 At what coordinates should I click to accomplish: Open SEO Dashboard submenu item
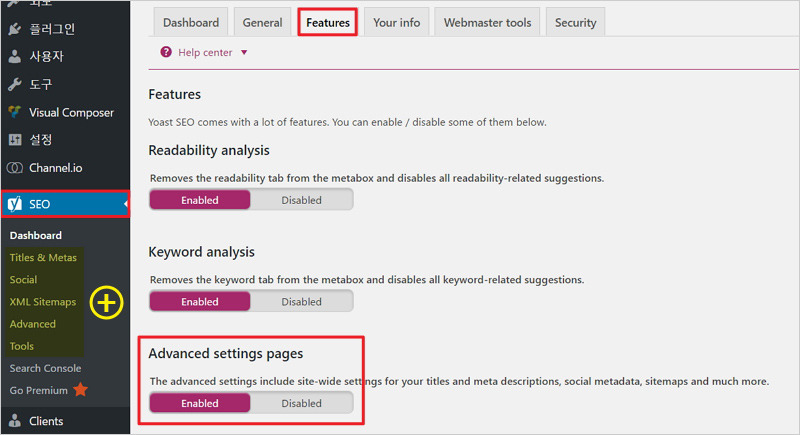(x=36, y=235)
